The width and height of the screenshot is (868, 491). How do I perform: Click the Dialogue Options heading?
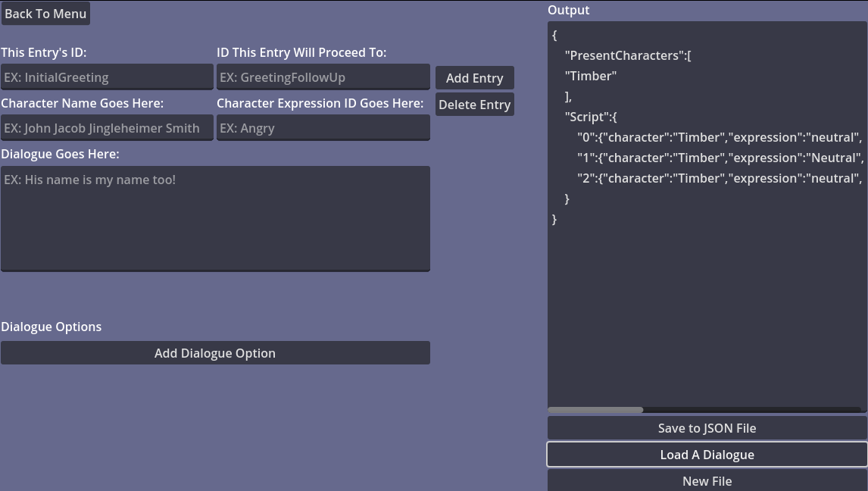click(52, 327)
